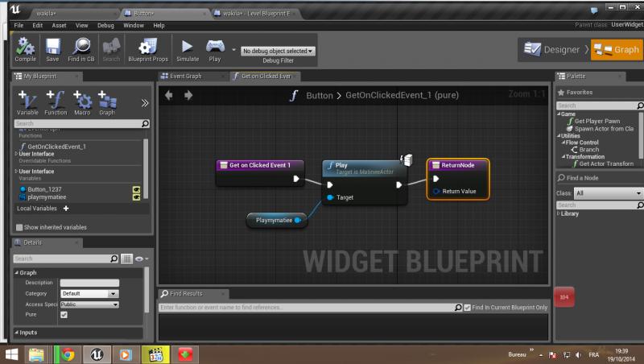Open the debug object filter dropdown
This screenshot has height=364, width=644.
click(x=278, y=51)
